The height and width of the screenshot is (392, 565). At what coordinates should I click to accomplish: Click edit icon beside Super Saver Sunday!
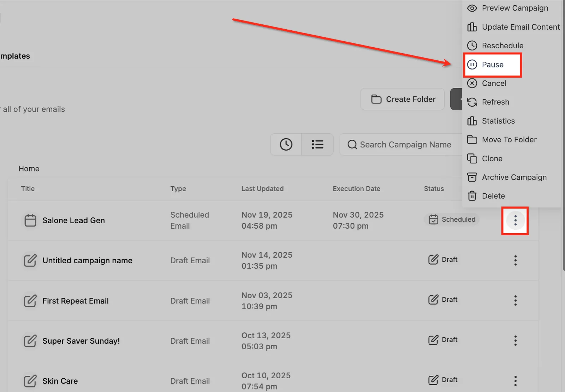click(30, 341)
